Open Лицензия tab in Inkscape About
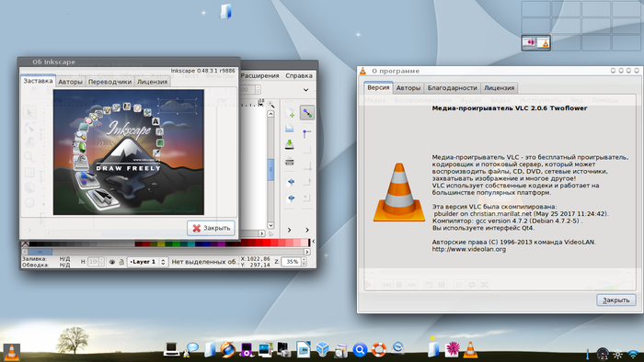Viewport: 644px width, 362px height. (x=152, y=82)
